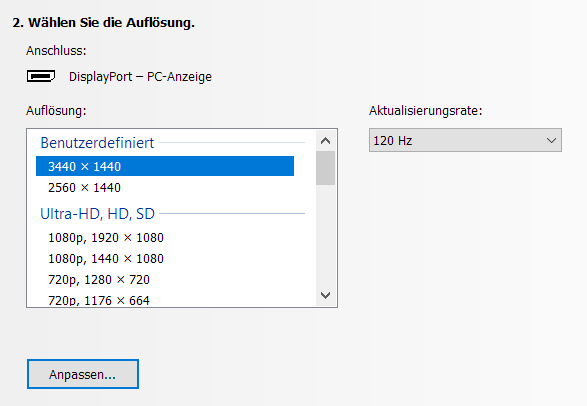Screen dimensions: 587x406
Task: Click the scroll up arrow in resolution list
Action: tap(325, 141)
